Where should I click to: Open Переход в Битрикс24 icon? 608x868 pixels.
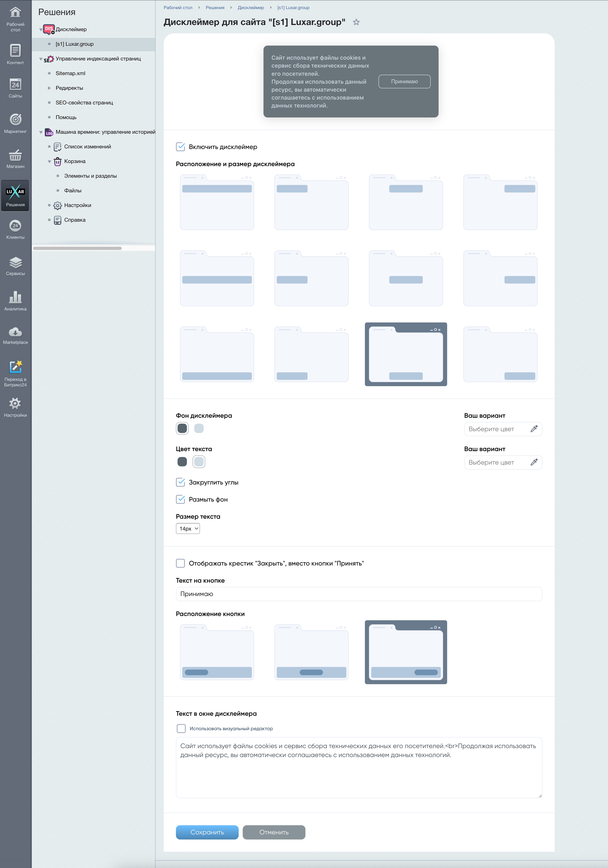(15, 367)
